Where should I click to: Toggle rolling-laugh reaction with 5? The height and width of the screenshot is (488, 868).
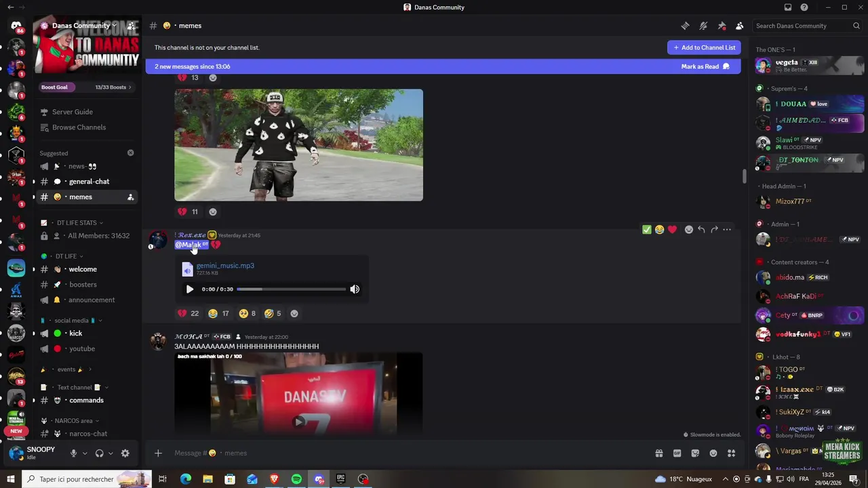tap(273, 314)
